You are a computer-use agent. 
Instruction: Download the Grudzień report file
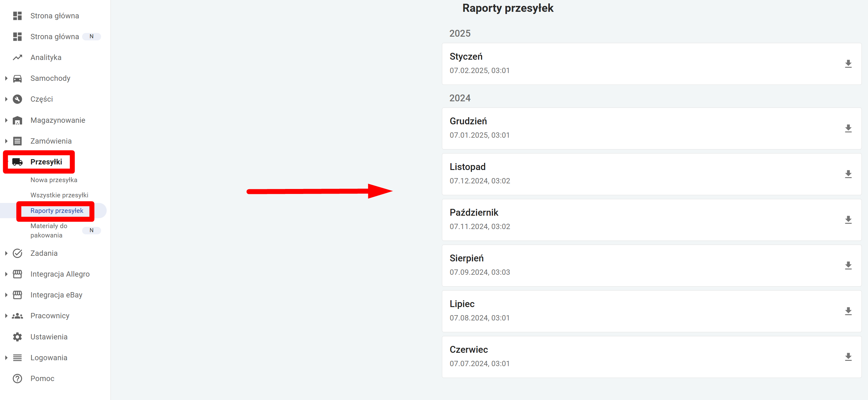point(848,129)
